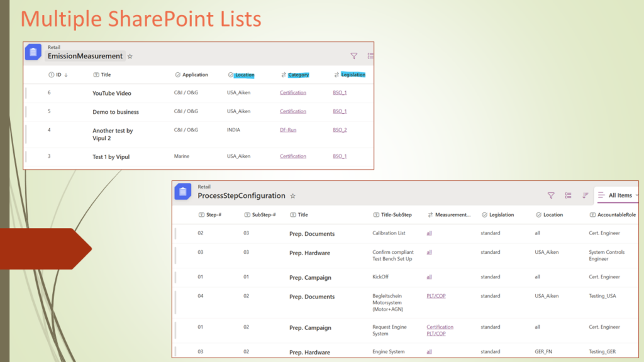Open the Application column header menu
This screenshot has height=362, width=644.
click(x=191, y=75)
